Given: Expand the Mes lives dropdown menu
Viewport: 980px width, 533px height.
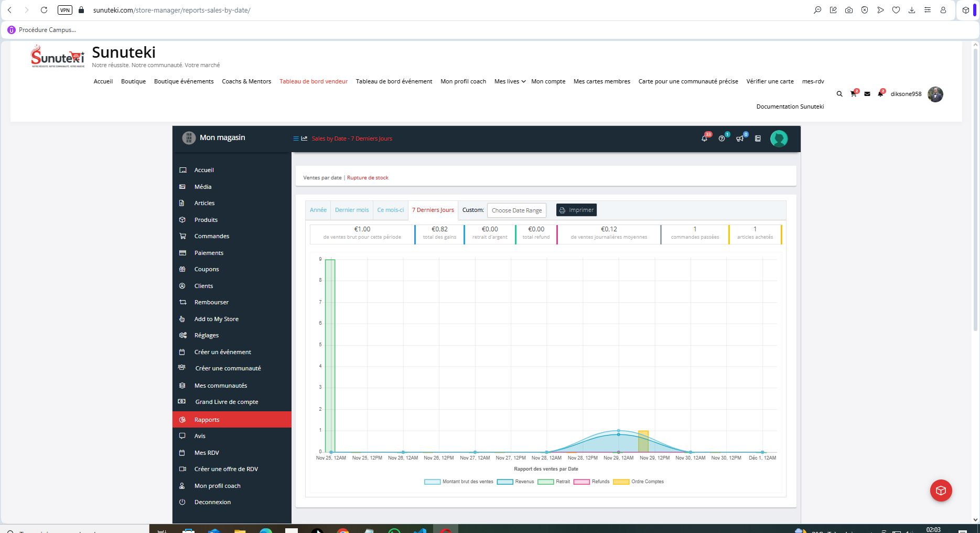Looking at the screenshot, I should click(510, 81).
